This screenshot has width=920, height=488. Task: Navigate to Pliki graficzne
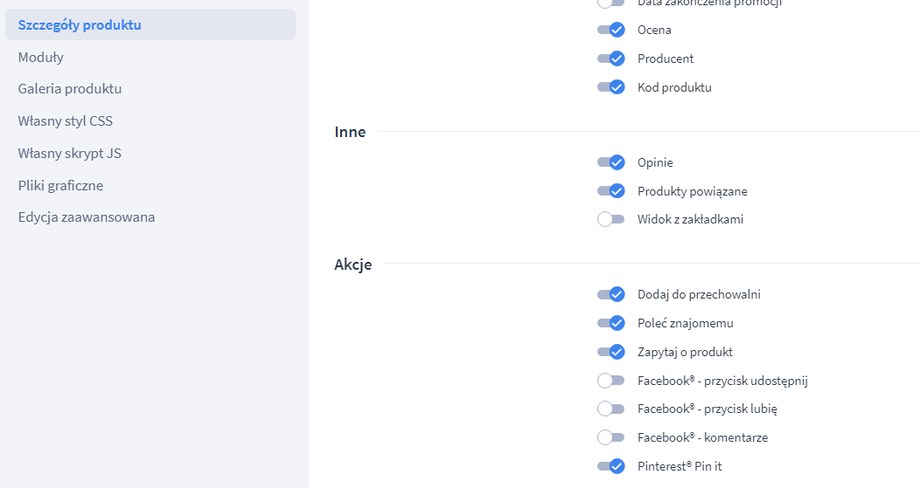tap(61, 185)
